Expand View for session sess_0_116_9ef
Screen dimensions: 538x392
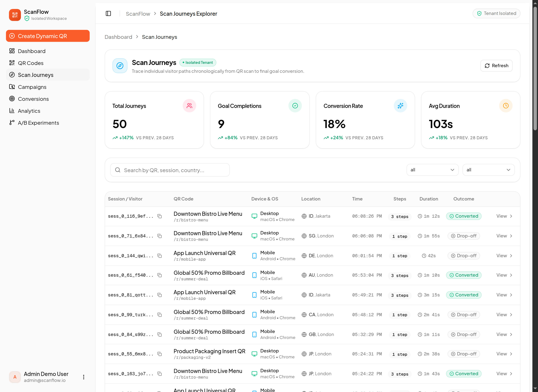coord(504,216)
